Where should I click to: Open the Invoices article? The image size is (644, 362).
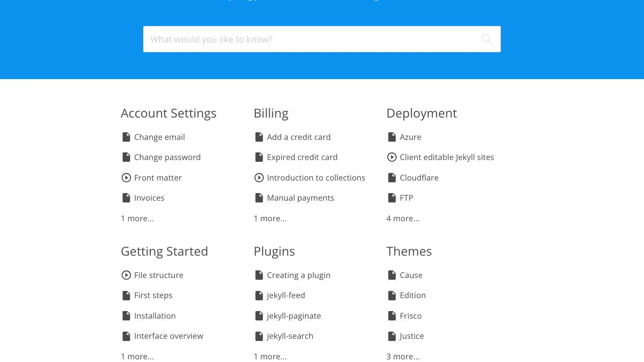(149, 198)
